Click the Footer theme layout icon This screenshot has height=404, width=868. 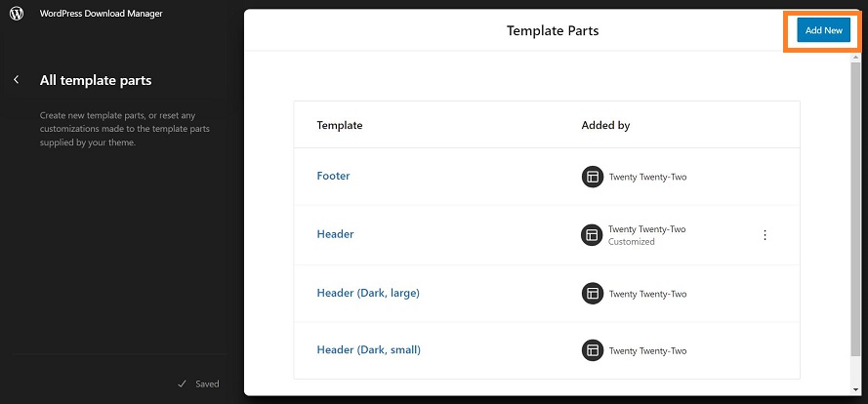click(x=593, y=177)
